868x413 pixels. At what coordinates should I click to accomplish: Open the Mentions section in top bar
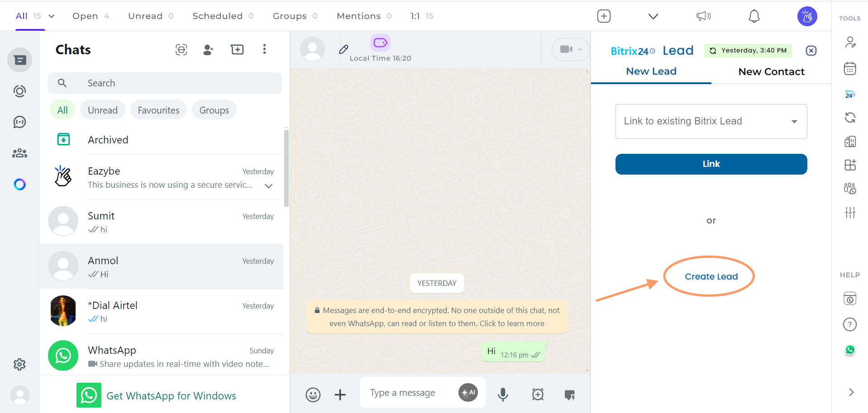(x=358, y=16)
